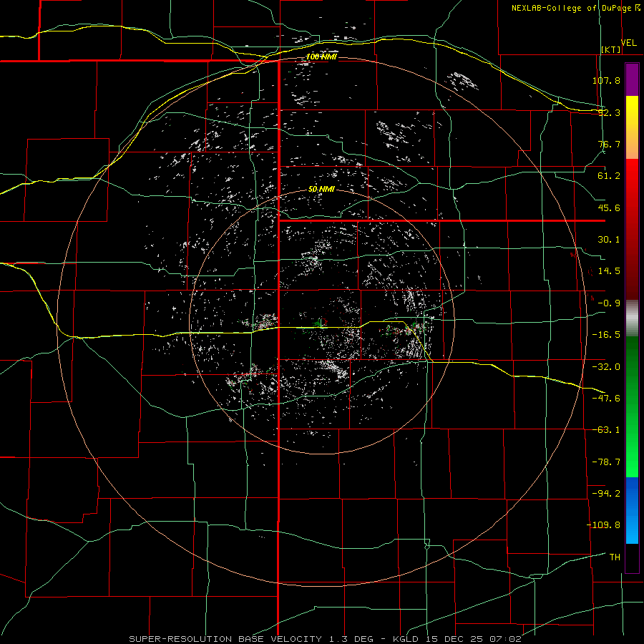Click the purple segment of the velocity color bar

coord(632,80)
